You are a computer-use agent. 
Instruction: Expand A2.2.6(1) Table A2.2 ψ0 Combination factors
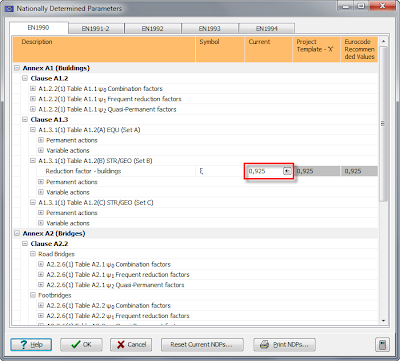coord(41,305)
